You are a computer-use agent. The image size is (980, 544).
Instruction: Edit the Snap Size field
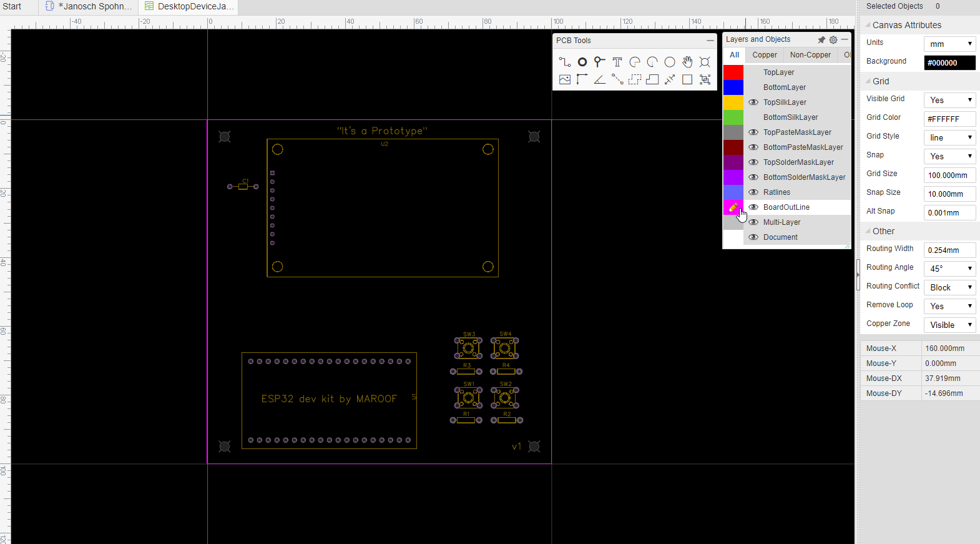949,194
